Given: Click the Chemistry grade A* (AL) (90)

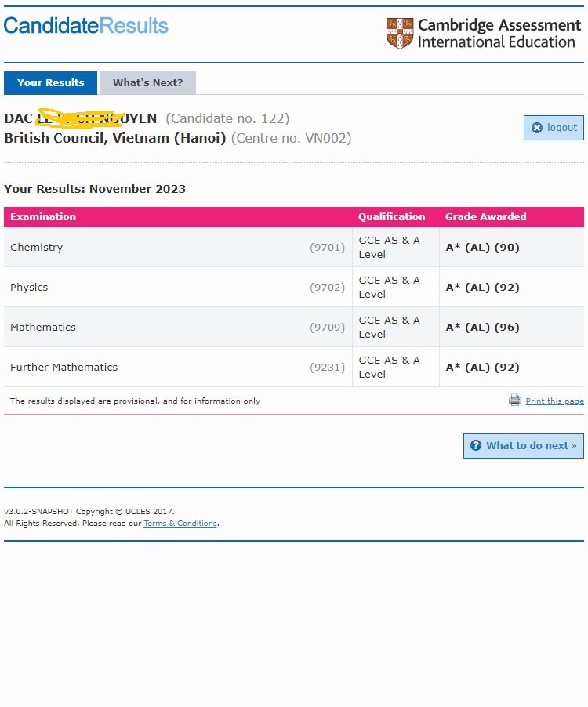Looking at the screenshot, I should pos(482,248).
